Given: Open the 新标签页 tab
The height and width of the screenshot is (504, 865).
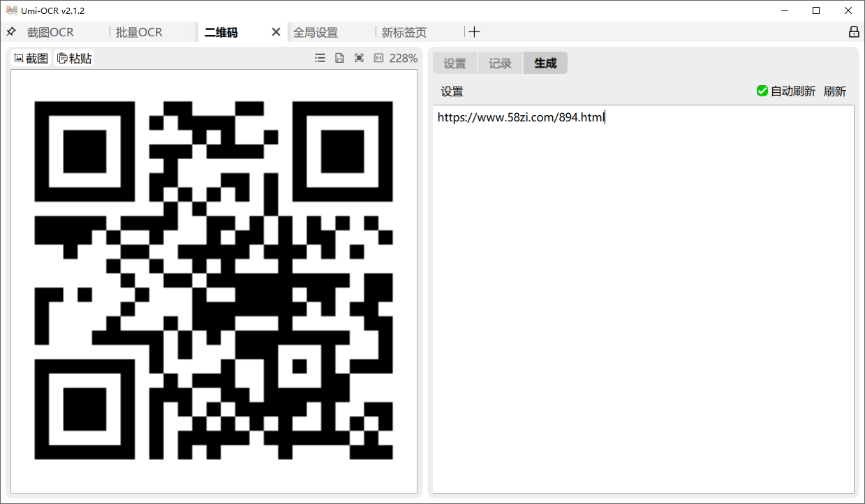Looking at the screenshot, I should tap(404, 32).
